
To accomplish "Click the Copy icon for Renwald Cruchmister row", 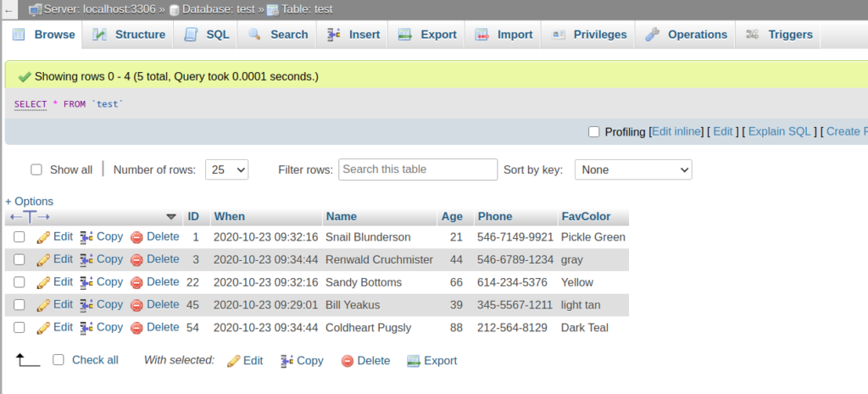I will pos(86,260).
